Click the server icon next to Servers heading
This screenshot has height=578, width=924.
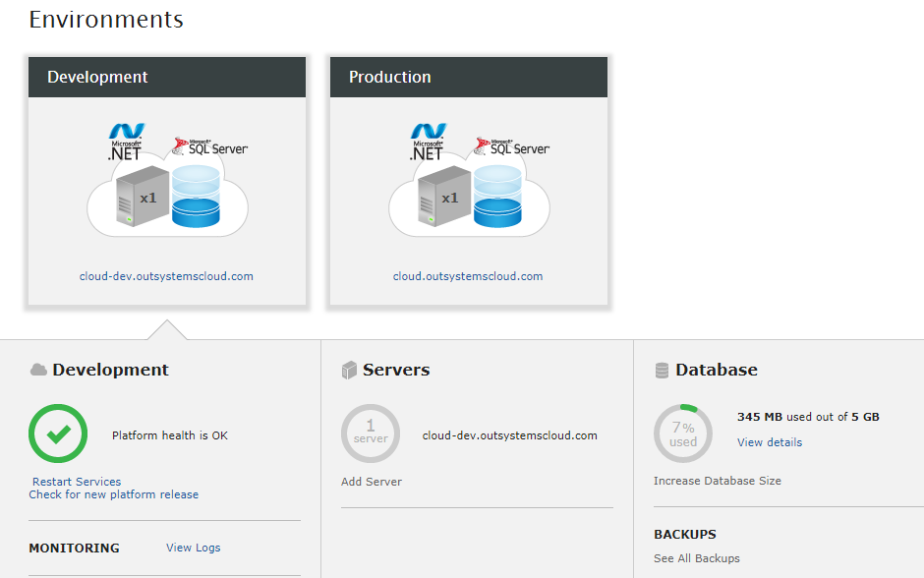pyautogui.click(x=351, y=370)
